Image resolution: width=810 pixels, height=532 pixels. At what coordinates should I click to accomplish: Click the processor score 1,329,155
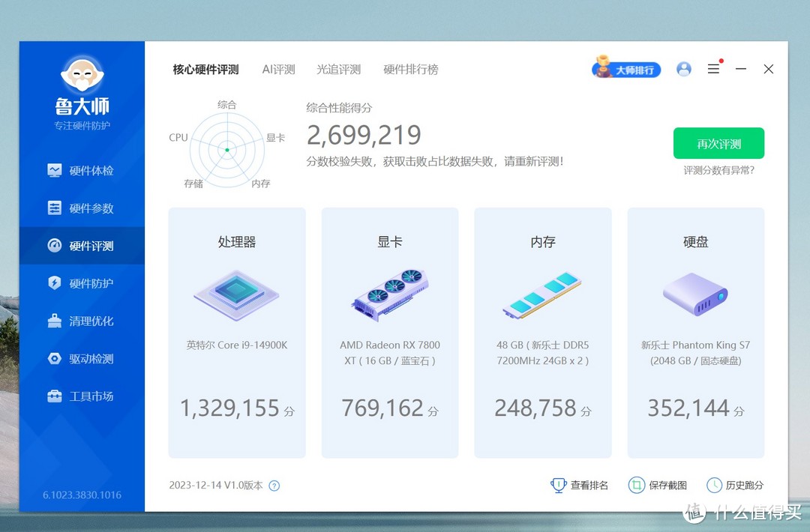tap(230, 408)
